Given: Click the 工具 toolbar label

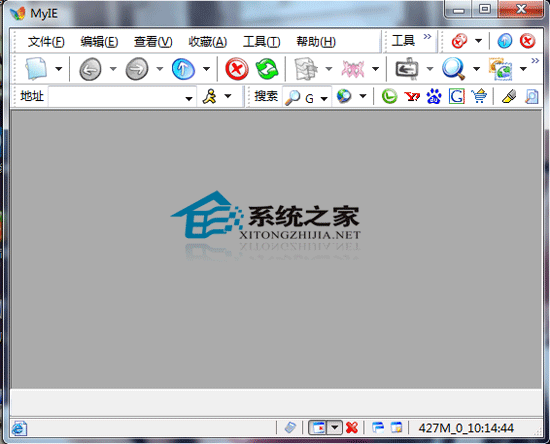Looking at the screenshot, I should point(403,41).
